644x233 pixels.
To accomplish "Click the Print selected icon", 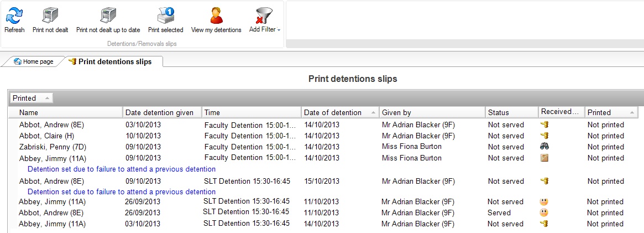I will point(165,16).
